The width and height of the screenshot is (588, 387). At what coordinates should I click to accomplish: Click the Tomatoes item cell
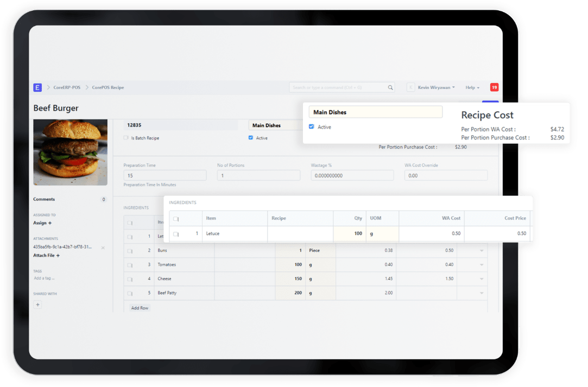pyautogui.click(x=184, y=265)
